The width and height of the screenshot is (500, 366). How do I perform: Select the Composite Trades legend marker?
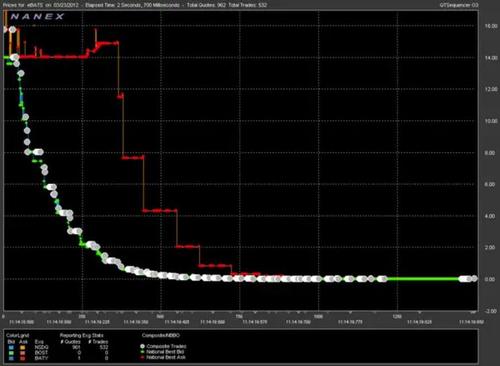pyautogui.click(x=142, y=346)
